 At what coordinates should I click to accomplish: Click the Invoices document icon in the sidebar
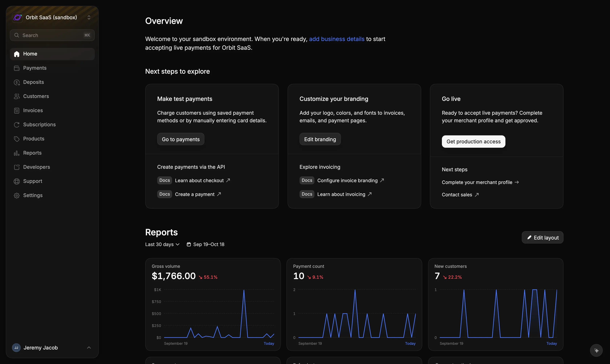pos(17,111)
